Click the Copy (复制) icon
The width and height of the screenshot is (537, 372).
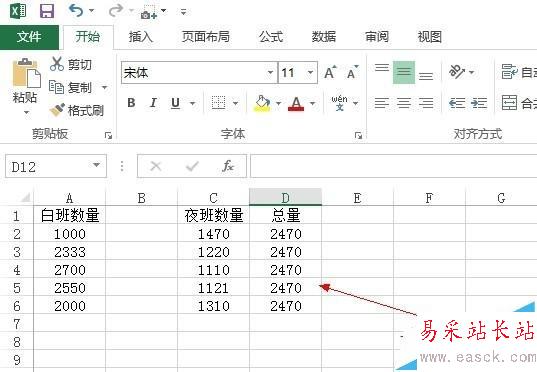(56, 87)
